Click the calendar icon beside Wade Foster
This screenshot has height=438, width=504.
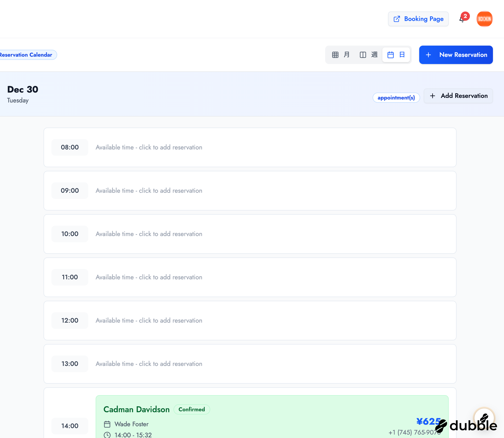point(107,424)
